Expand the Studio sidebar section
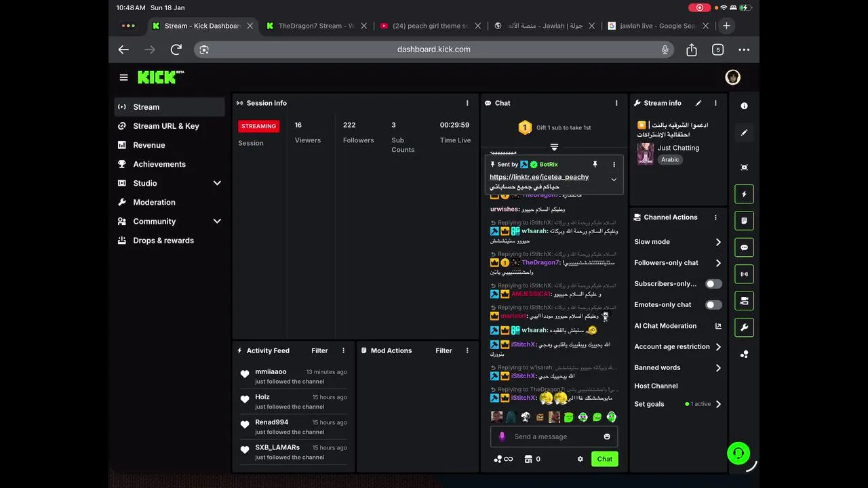This screenshot has width=868, height=488. tap(217, 183)
